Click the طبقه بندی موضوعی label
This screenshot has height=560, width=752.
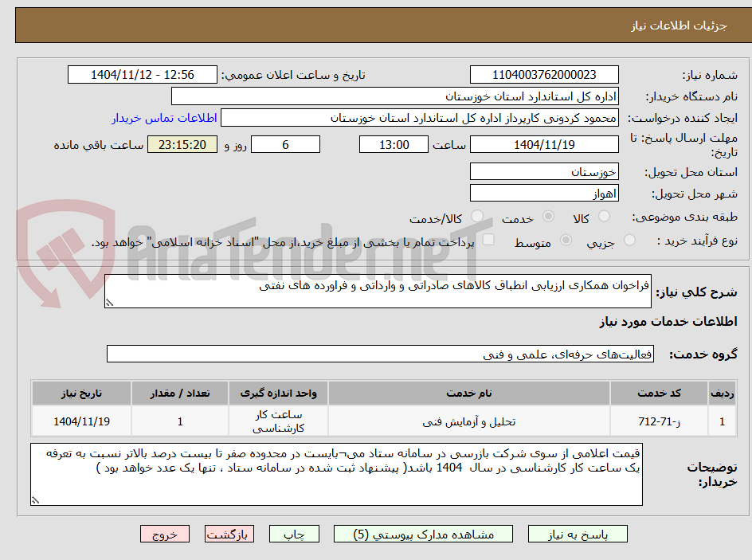(685, 217)
